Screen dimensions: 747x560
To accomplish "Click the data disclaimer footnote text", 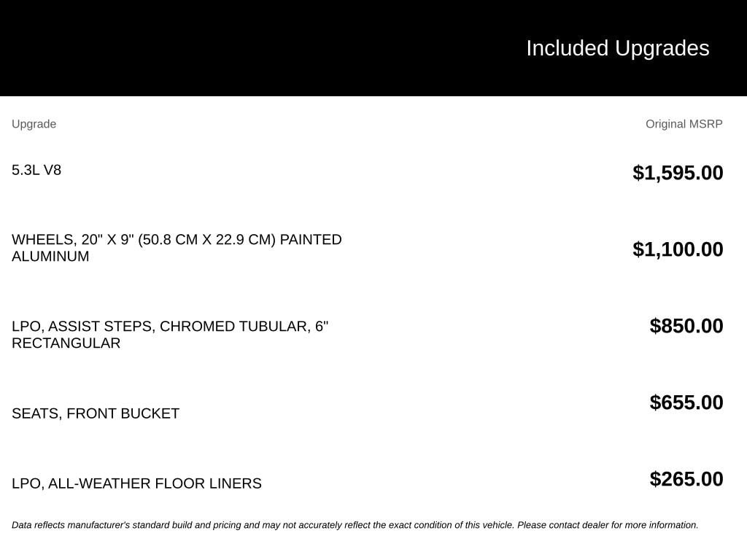I will coord(355,525).
